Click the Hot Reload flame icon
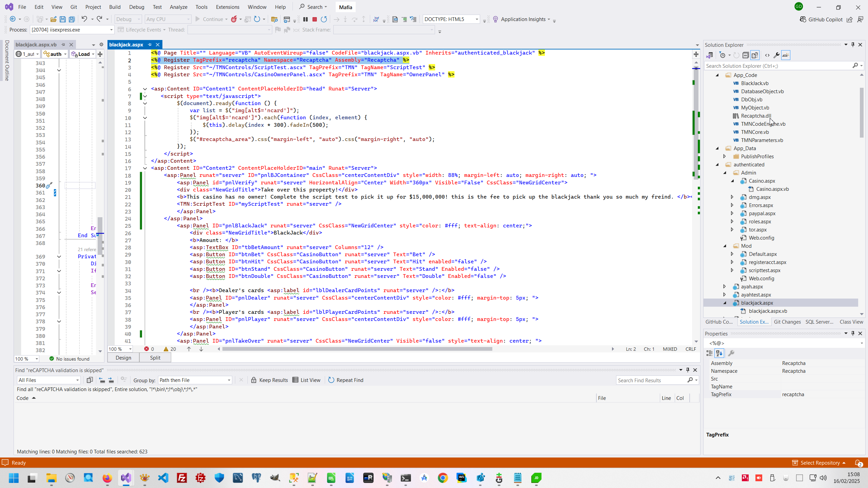The height and width of the screenshot is (488, 868). [x=234, y=19]
